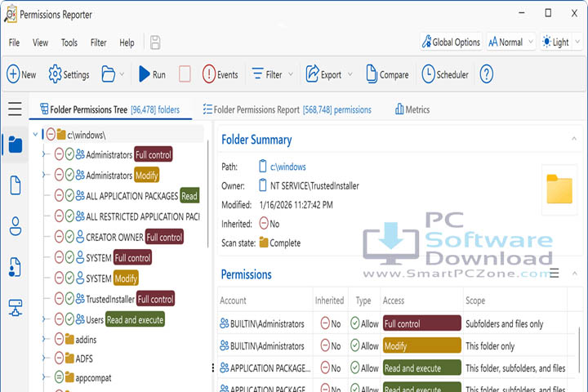Click the Filter toolbar button
Image resolution: width=588 pixels, height=392 pixels.
[267, 74]
